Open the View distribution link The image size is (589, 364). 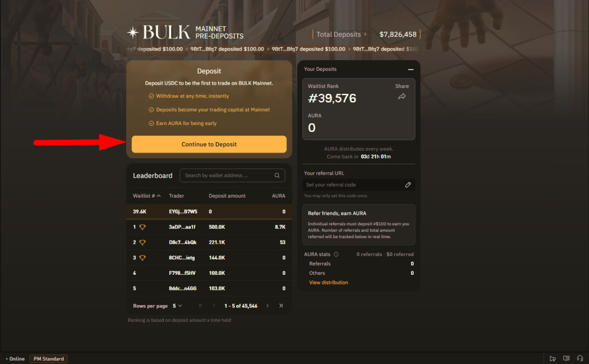[329, 282]
